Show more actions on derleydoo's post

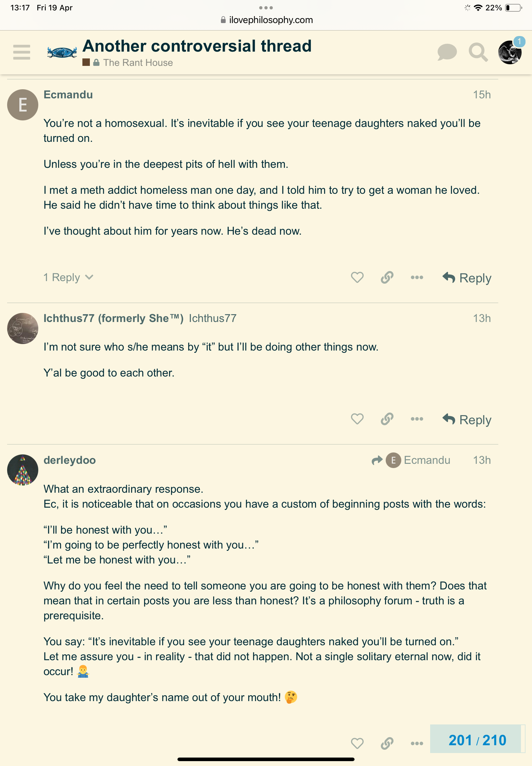417,743
